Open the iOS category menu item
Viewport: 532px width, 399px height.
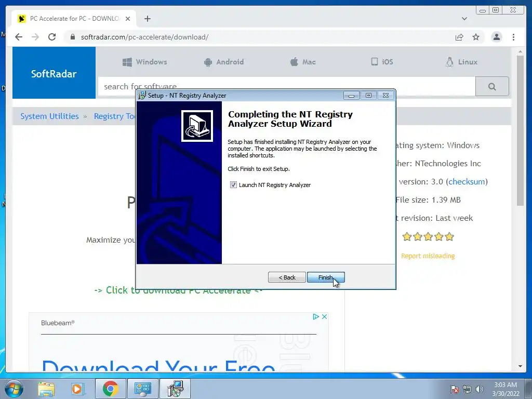click(x=382, y=62)
